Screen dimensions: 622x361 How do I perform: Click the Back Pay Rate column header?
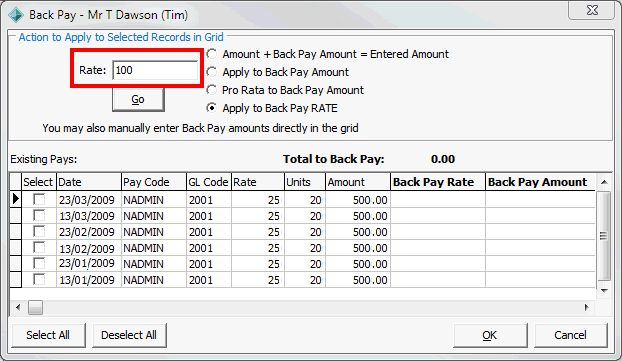click(x=438, y=182)
